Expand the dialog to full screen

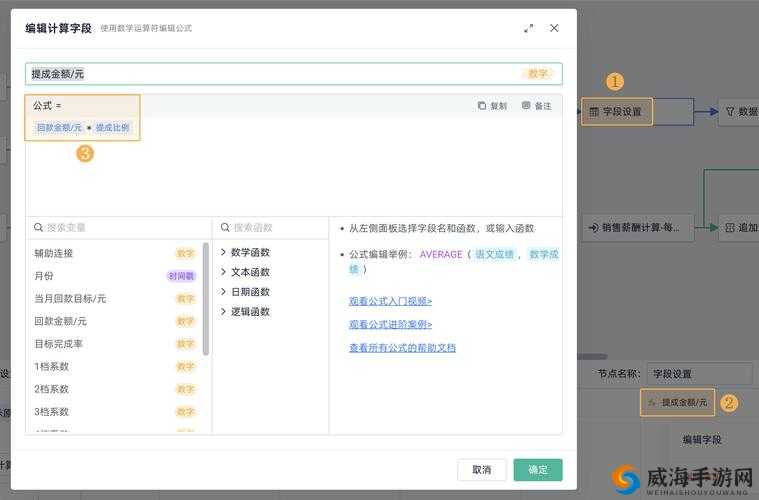[529, 29]
